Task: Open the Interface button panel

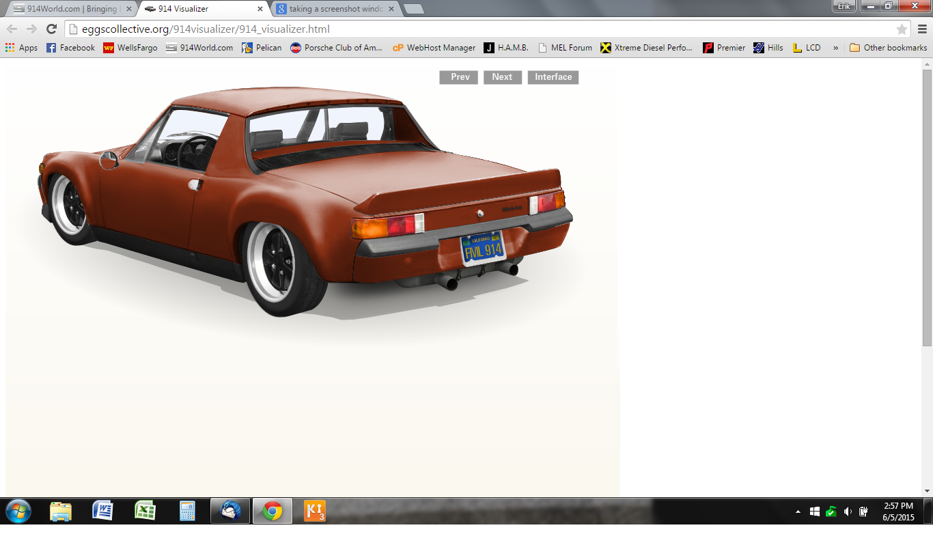Action: pyautogui.click(x=553, y=77)
